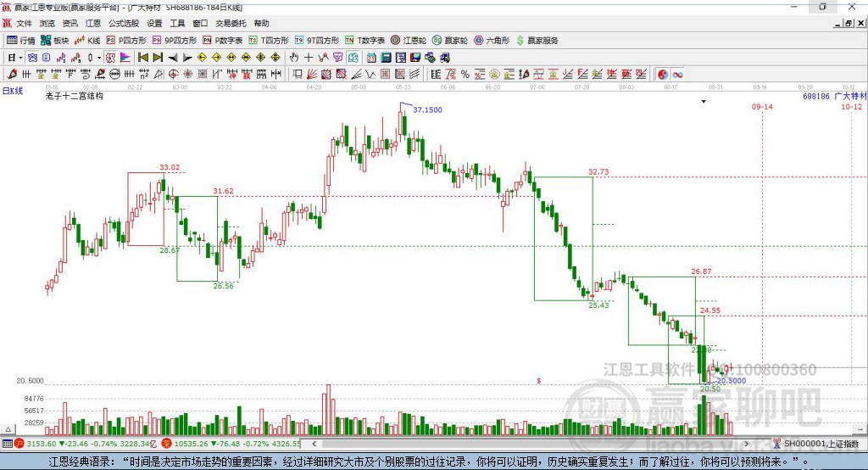The height and width of the screenshot is (470, 868).
Task: Click the calendar icon in the toolbar
Action: 371,58
